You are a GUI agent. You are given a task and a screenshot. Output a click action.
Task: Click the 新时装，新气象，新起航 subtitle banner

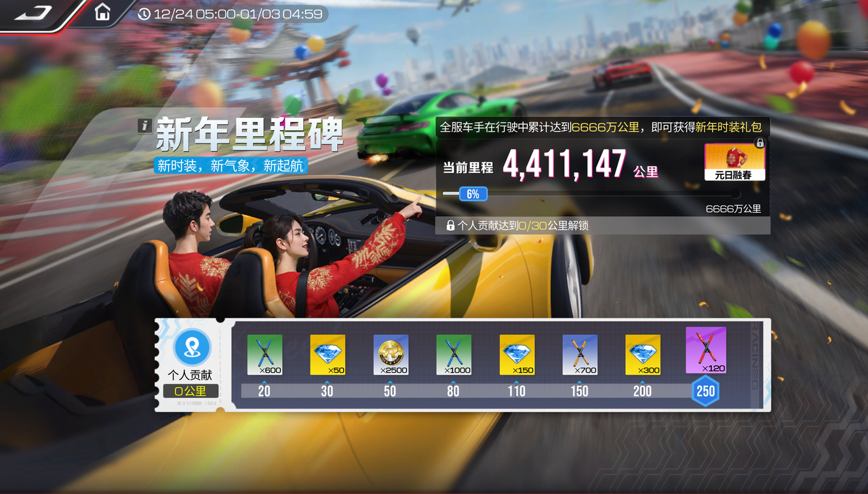point(231,165)
